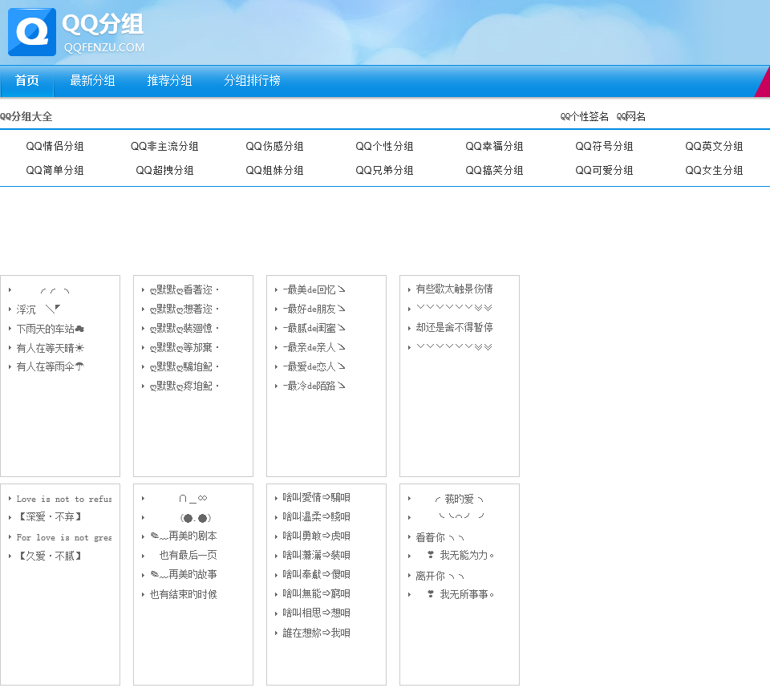Select the 下雨天的车站 row
The width and height of the screenshot is (770, 700).
coord(50,329)
